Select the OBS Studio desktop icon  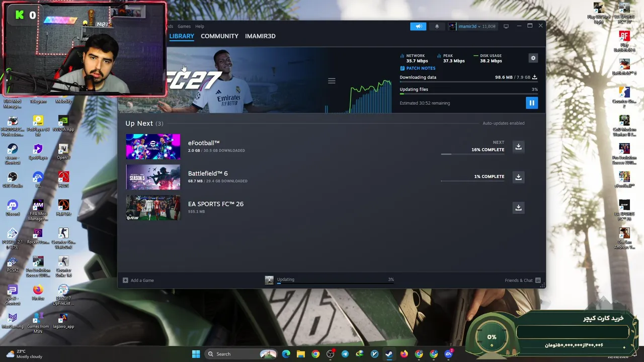tap(13, 179)
